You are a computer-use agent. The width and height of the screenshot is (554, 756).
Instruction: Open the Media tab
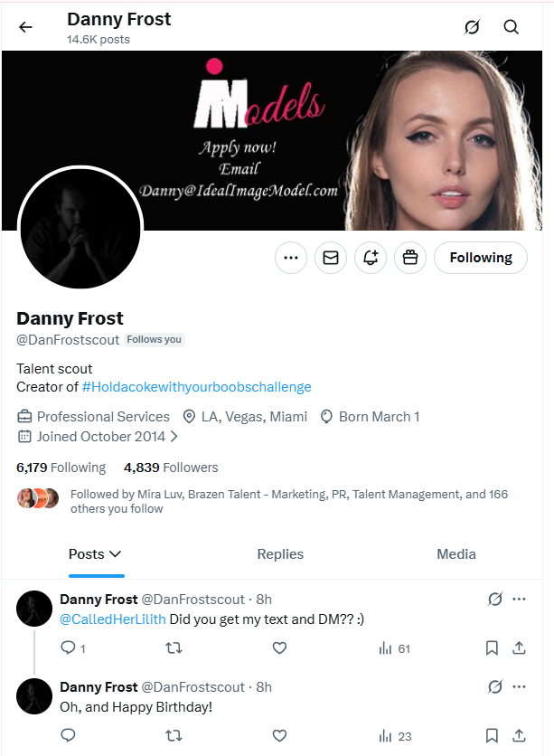click(x=456, y=553)
